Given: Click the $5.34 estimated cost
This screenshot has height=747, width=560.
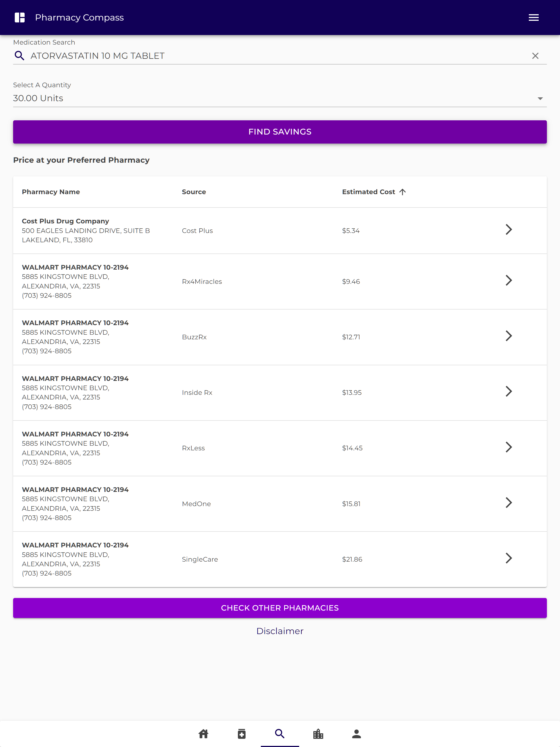Looking at the screenshot, I should click(x=351, y=231).
